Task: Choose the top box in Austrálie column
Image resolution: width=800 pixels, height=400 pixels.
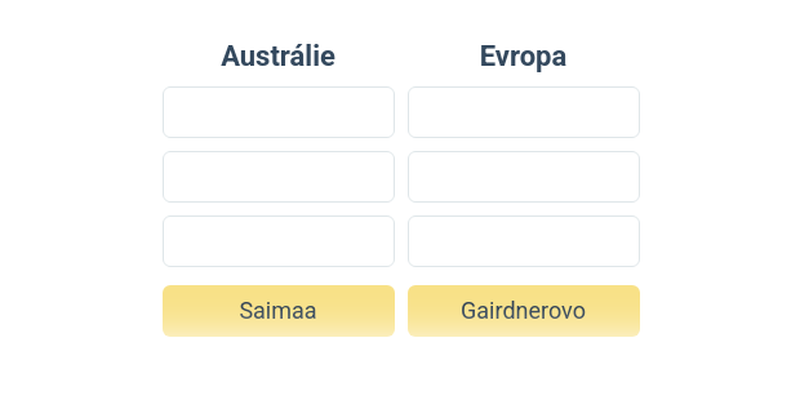Action: (x=278, y=112)
